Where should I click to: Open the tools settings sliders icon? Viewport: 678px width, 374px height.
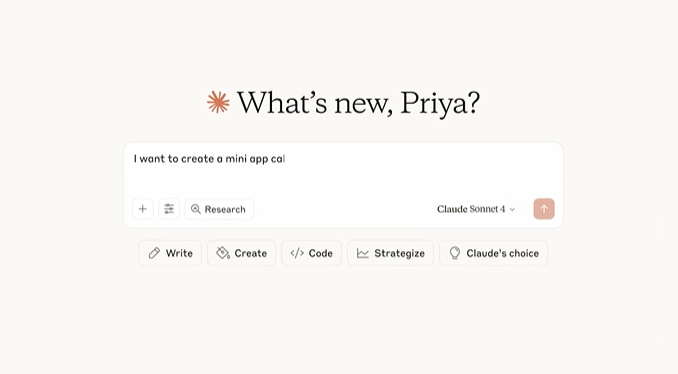pos(169,209)
